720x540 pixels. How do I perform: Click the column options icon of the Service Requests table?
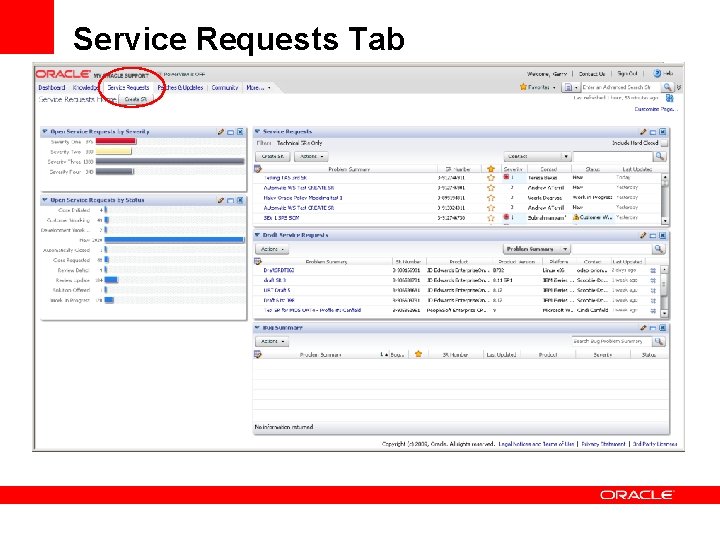(258, 169)
